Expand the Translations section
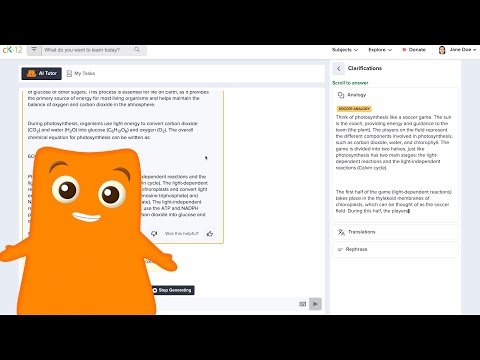The height and width of the screenshot is (360, 480). 395,232
